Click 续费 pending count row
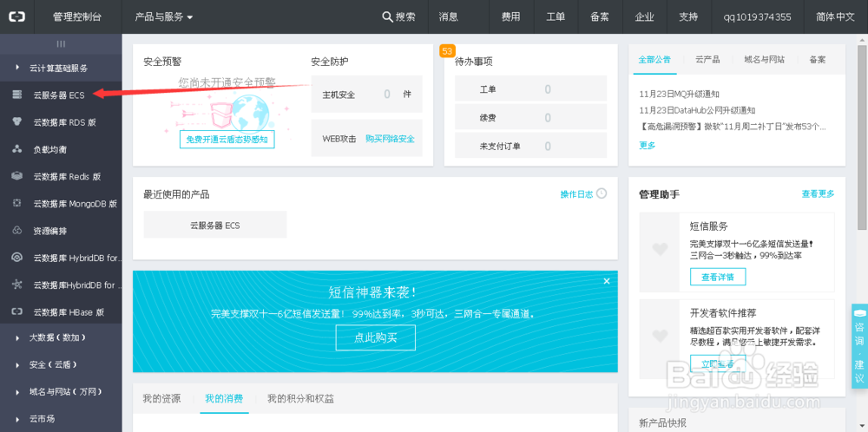Image resolution: width=868 pixels, height=432 pixels. click(x=530, y=118)
